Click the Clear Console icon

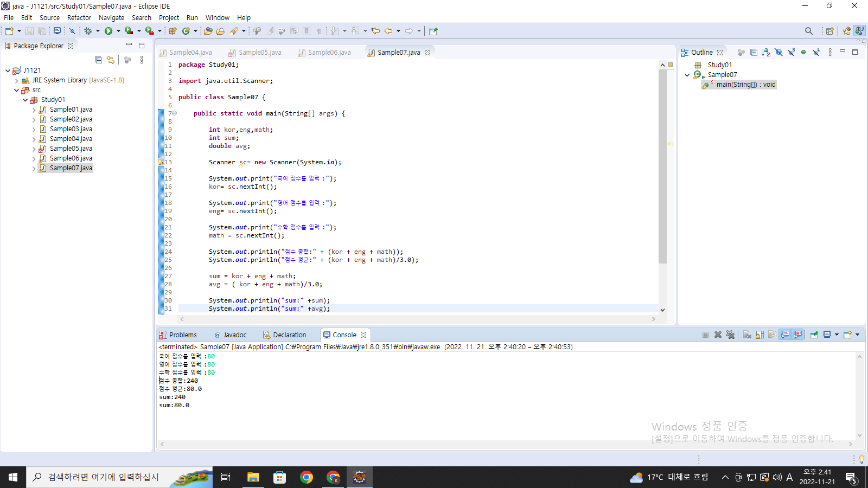click(747, 335)
